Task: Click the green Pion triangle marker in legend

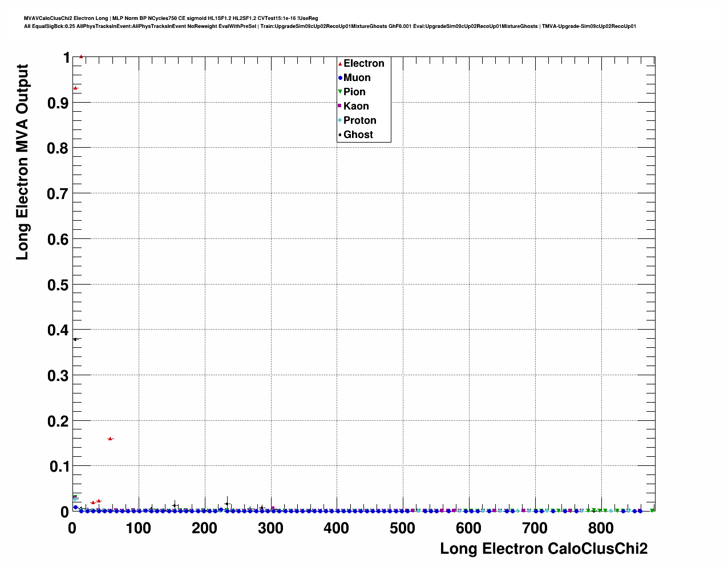Action: 340,92
